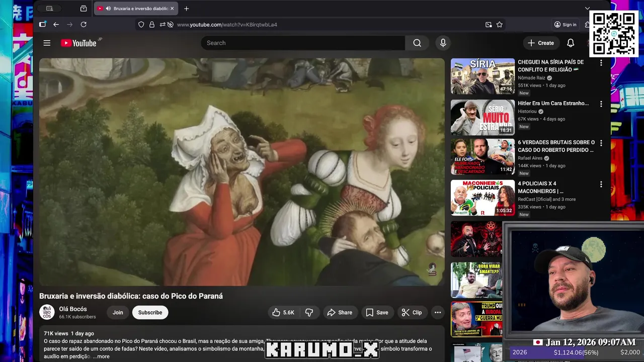Go to the YouTube home logo

pos(78,43)
